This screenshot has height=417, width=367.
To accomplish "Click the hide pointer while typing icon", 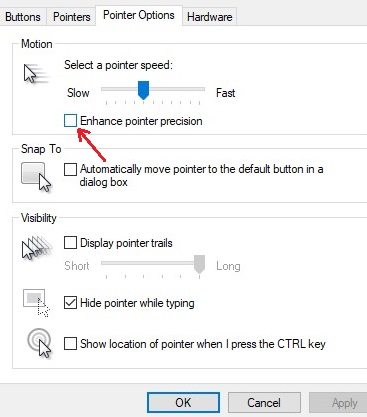I will (36, 303).
